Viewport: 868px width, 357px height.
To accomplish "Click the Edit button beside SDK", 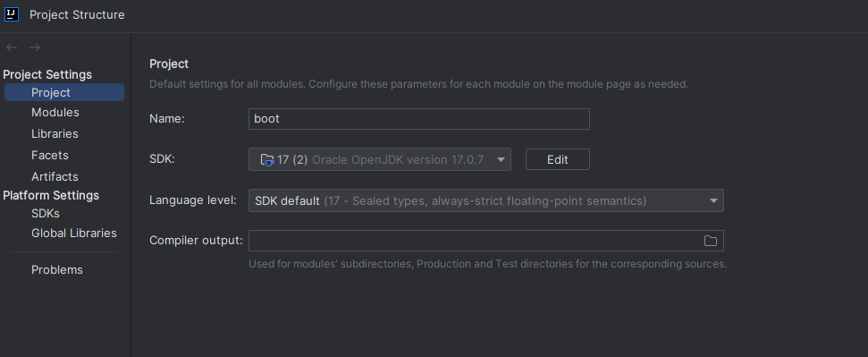I will coord(558,159).
